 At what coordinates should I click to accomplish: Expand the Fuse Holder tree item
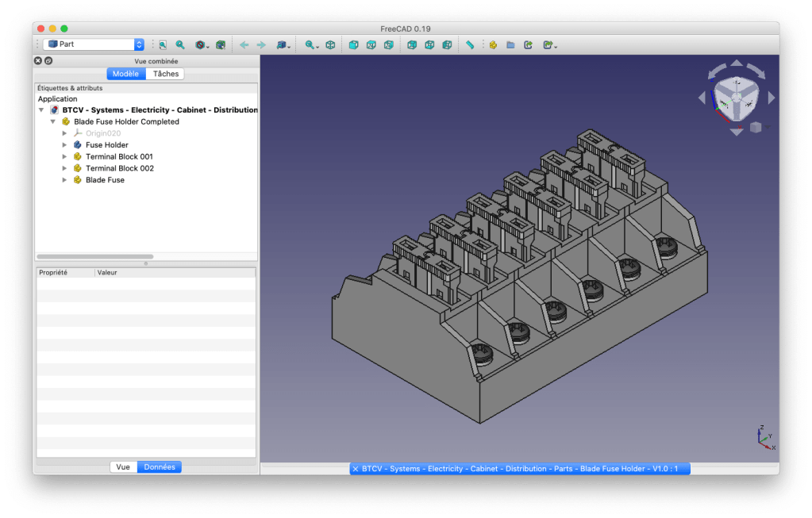click(65, 145)
